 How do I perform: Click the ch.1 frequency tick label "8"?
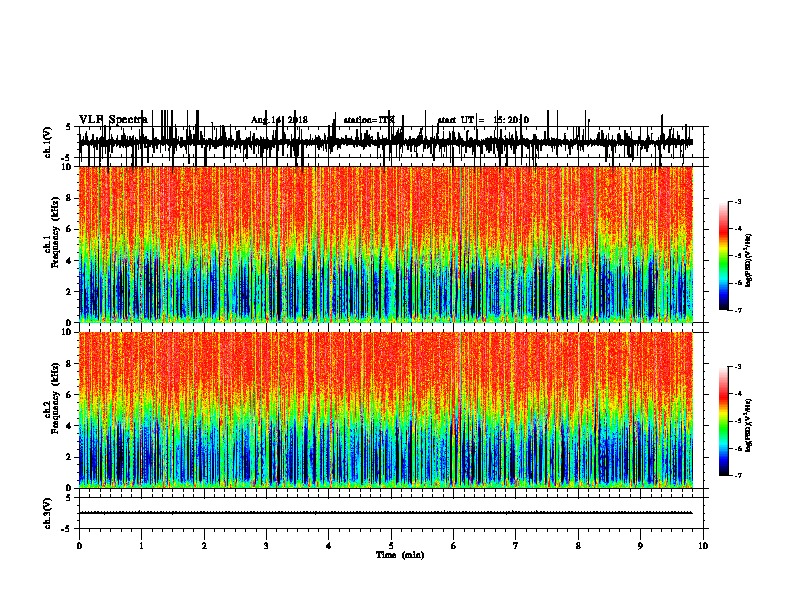(70, 198)
